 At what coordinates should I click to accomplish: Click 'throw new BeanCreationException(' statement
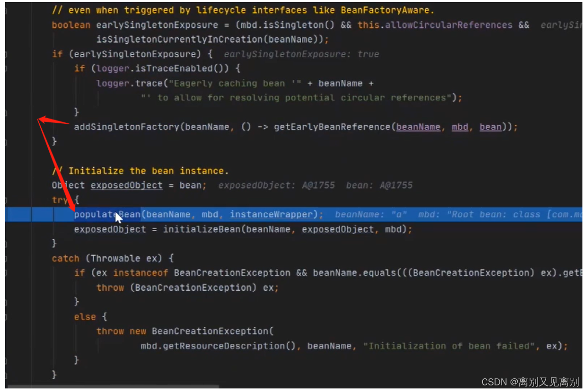[x=185, y=331]
